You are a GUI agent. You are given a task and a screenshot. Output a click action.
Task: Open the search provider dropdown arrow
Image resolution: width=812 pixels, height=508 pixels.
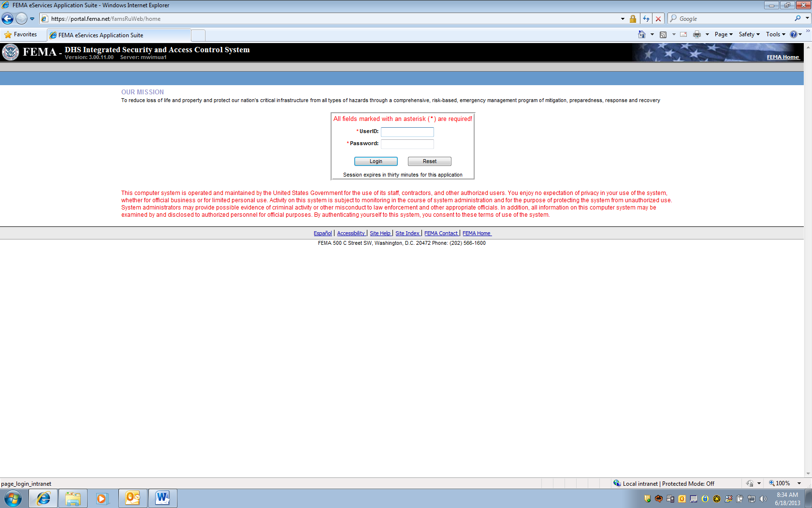(807, 18)
